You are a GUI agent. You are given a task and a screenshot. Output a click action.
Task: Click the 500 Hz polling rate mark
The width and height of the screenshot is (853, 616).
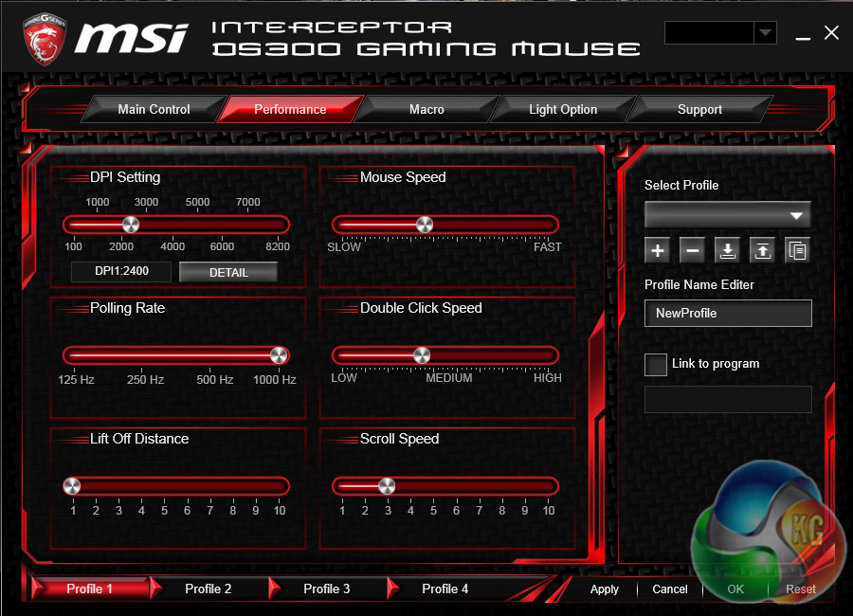[215, 379]
